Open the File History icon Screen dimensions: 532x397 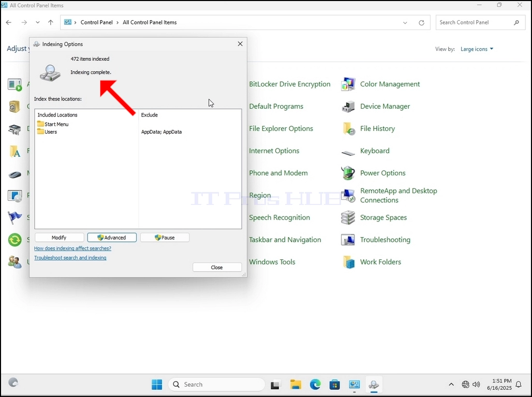pyautogui.click(x=348, y=128)
